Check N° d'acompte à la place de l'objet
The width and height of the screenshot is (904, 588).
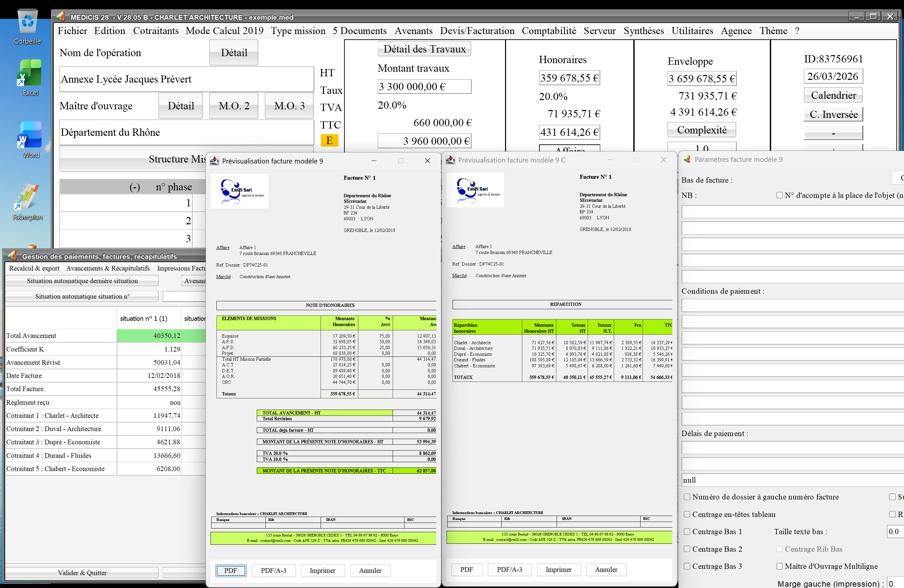[x=779, y=195]
